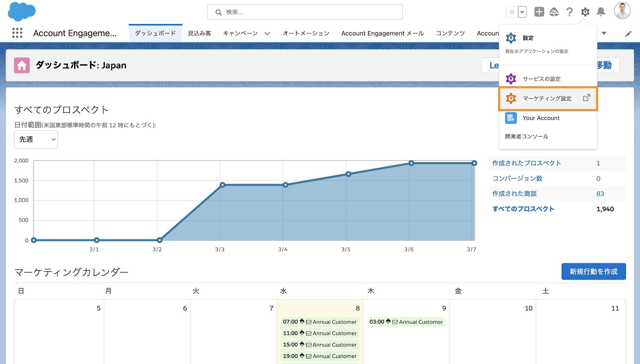
Task: Open the オートメーション tab
Action: [x=306, y=33]
